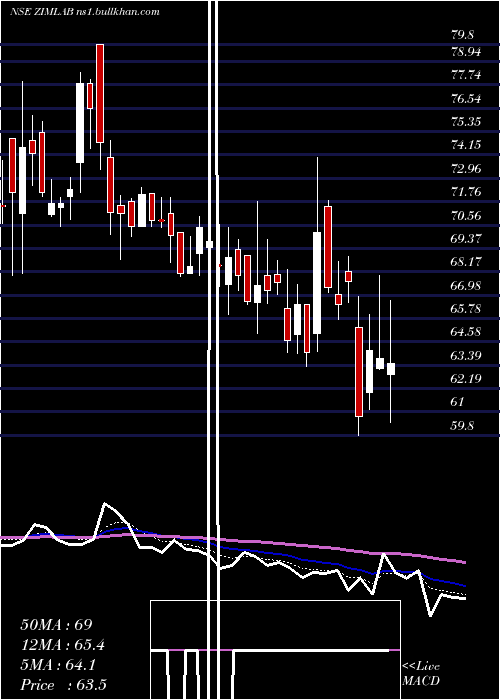The width and height of the screenshot is (500, 700).
Task: Click the 79.8 price axis label
Action: pyautogui.click(x=462, y=35)
